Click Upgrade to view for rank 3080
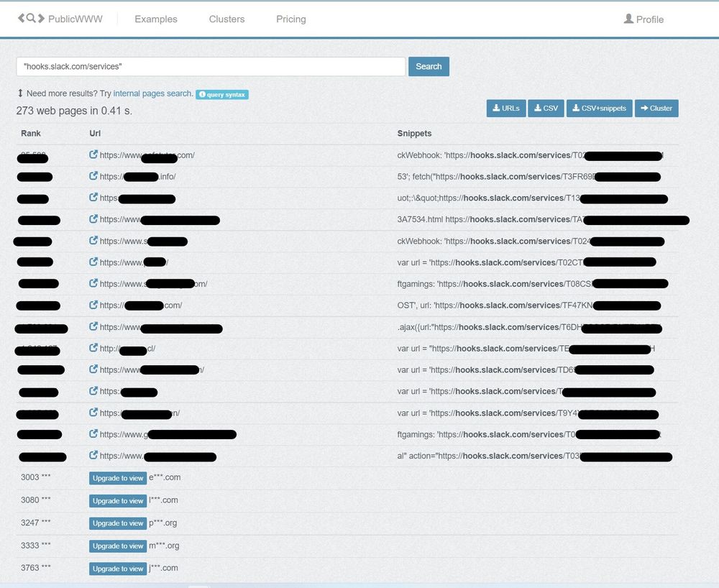This screenshot has width=719, height=588. 118,501
